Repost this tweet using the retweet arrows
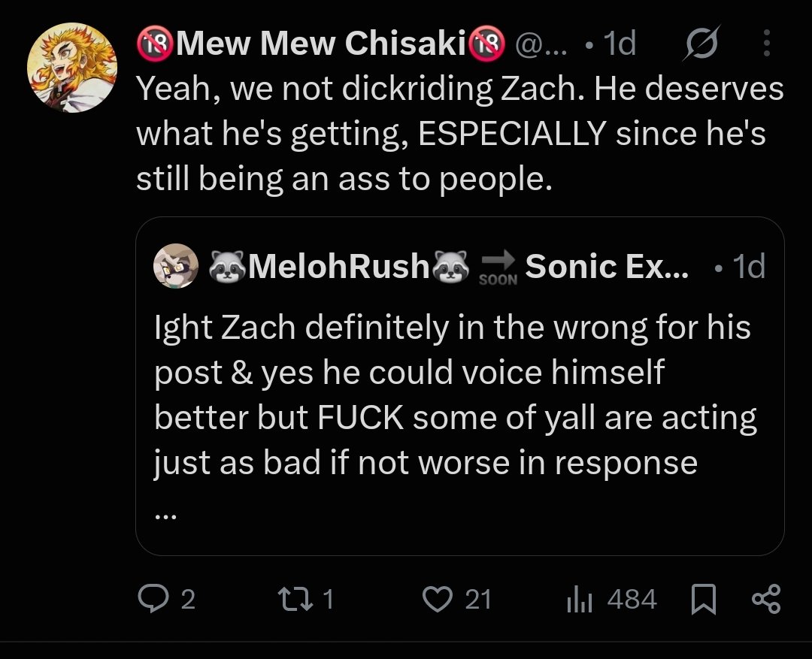The image size is (812, 659). click(x=295, y=598)
